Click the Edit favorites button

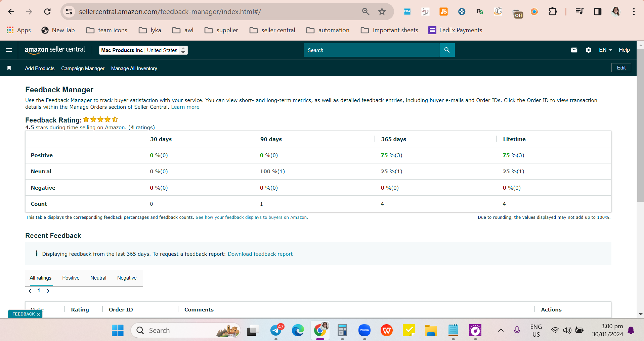coord(621,68)
